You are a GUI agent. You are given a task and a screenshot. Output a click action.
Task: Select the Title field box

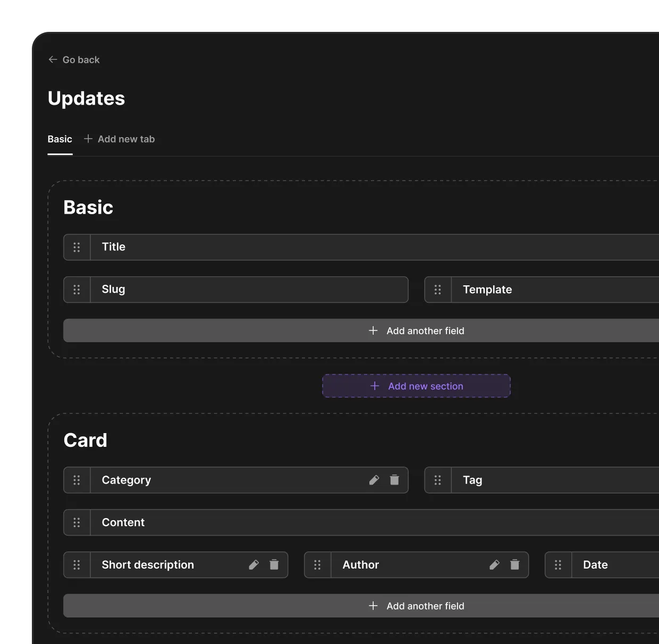coord(361,247)
